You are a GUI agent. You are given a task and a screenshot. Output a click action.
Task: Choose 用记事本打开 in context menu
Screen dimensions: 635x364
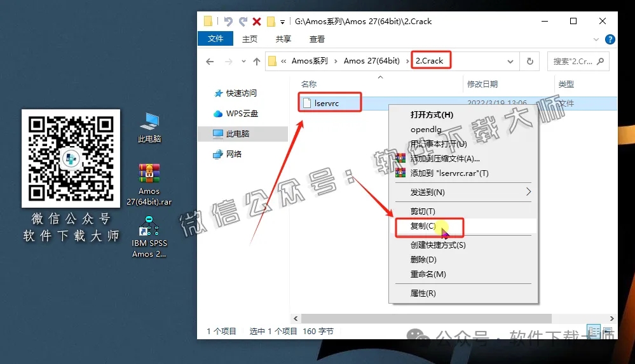coord(439,144)
